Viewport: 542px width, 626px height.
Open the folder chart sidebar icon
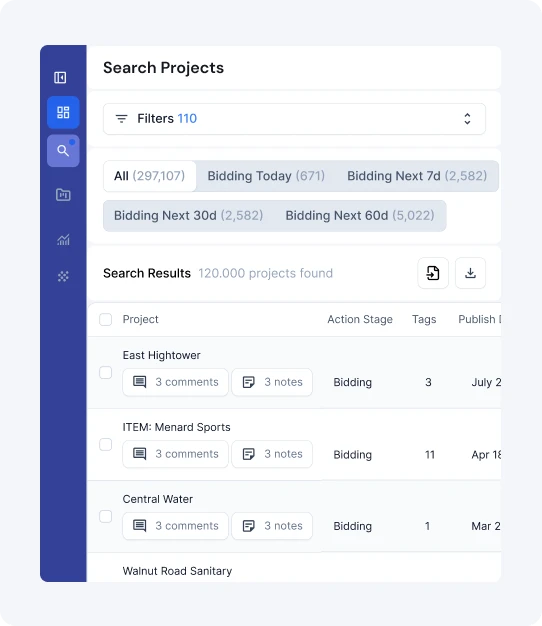(x=63, y=194)
